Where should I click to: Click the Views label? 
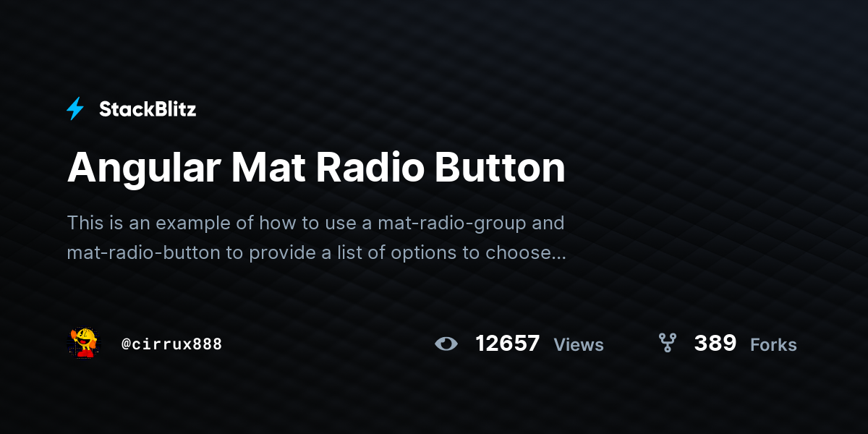(579, 345)
